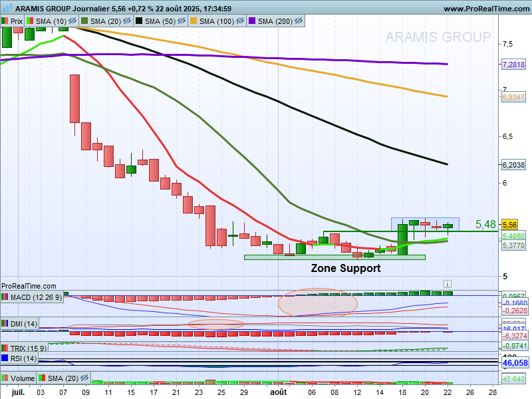Click date 22 on the time axis
This screenshot has width=532, height=399.
coord(447,392)
